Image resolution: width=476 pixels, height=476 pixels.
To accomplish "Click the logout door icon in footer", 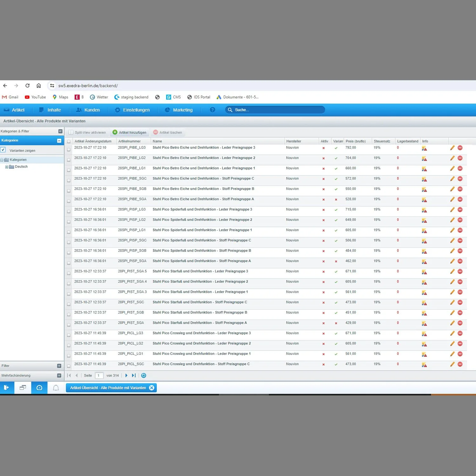I will (6, 387).
